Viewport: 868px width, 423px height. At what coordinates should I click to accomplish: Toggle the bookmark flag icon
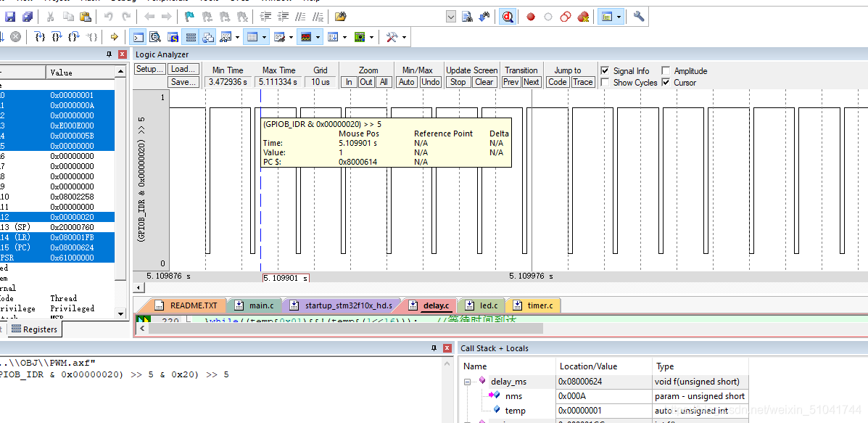189,17
